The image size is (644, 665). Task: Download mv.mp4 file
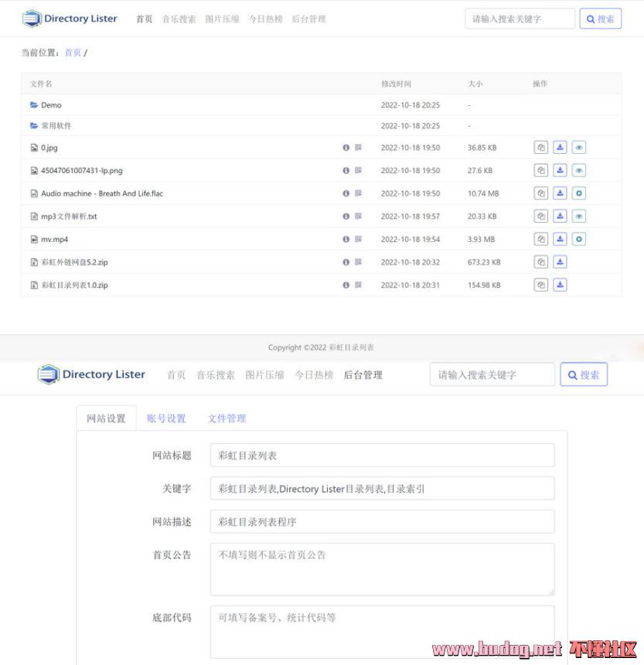pos(560,239)
